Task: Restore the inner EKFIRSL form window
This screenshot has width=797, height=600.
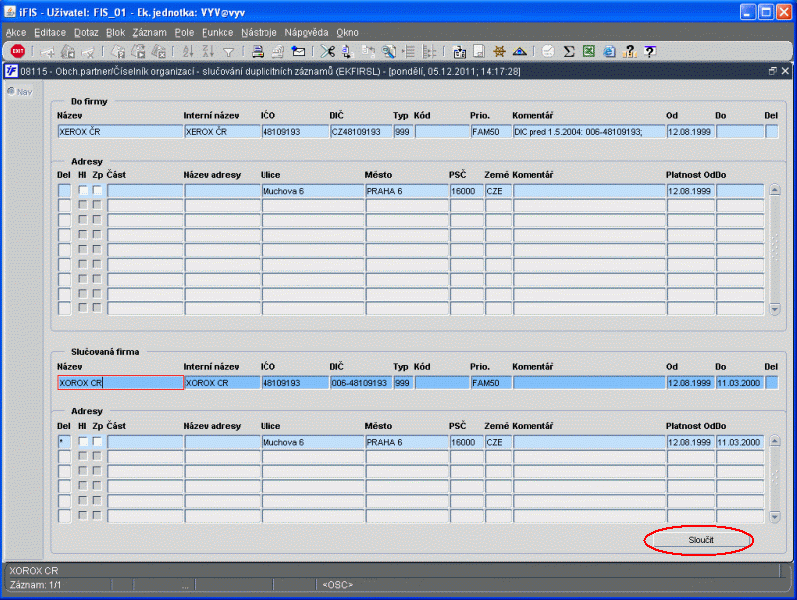Action: (773, 71)
